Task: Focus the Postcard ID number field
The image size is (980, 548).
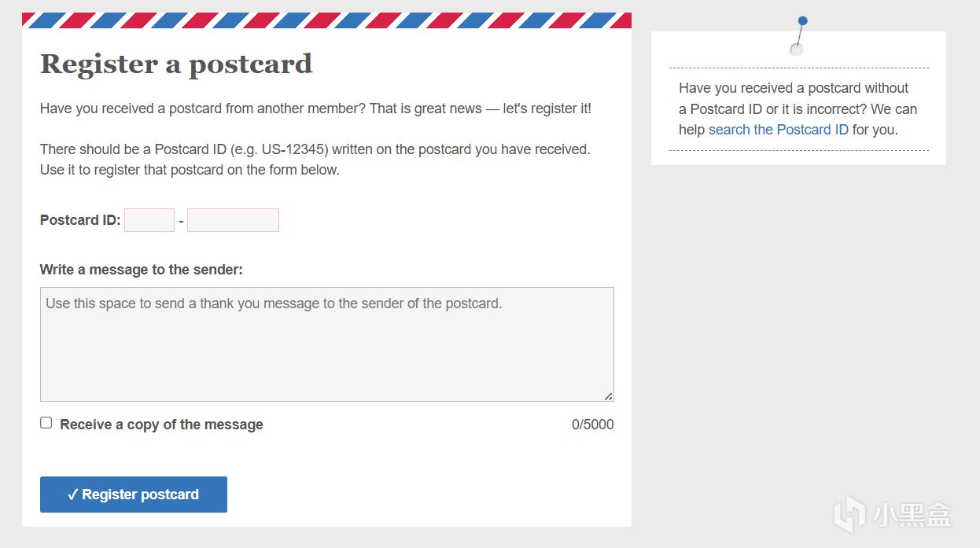Action: pos(233,220)
